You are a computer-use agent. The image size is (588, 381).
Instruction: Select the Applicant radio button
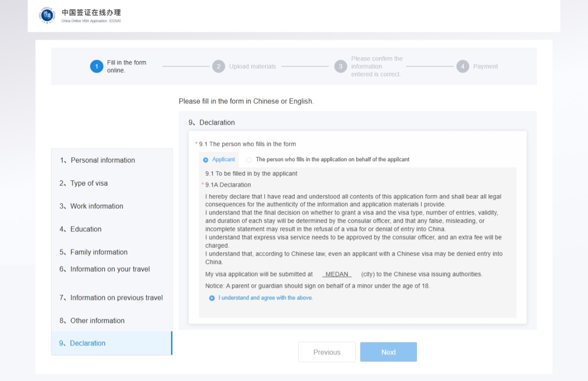(206, 160)
